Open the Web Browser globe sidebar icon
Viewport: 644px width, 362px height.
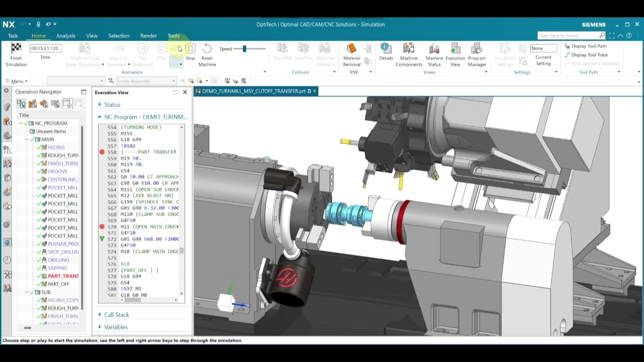tap(7, 242)
